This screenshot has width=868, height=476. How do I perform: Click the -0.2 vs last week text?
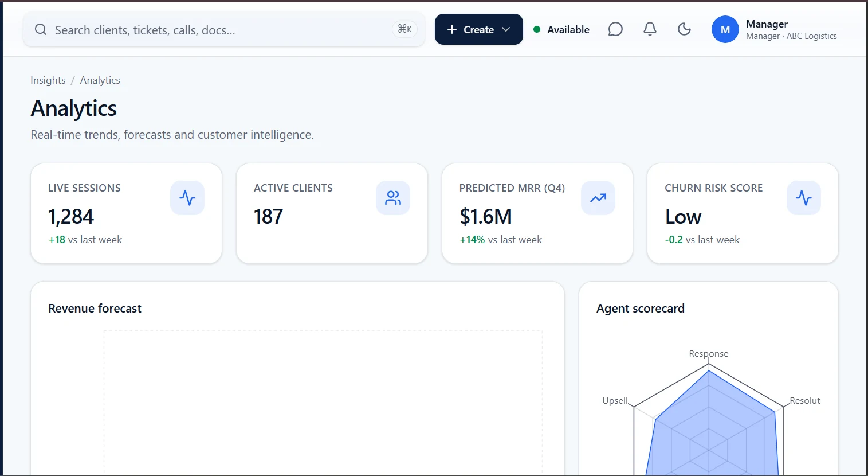click(x=702, y=240)
